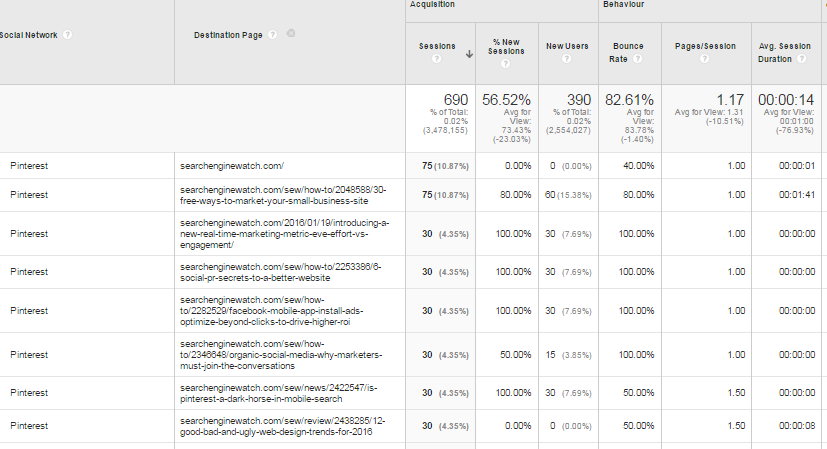Select 60 (15.38%) new users cell
The height and width of the screenshot is (449, 827).
coord(568,195)
